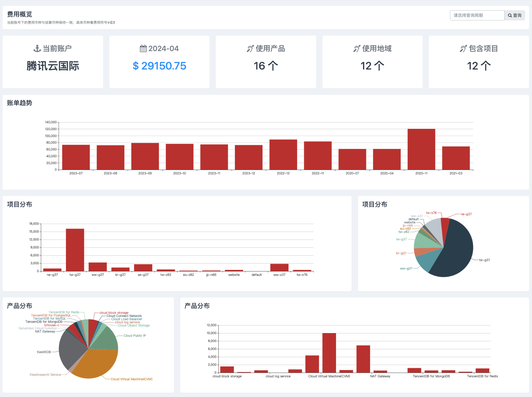Click the tw-g37 bar in project chart
532x397 pixels.
point(75,250)
